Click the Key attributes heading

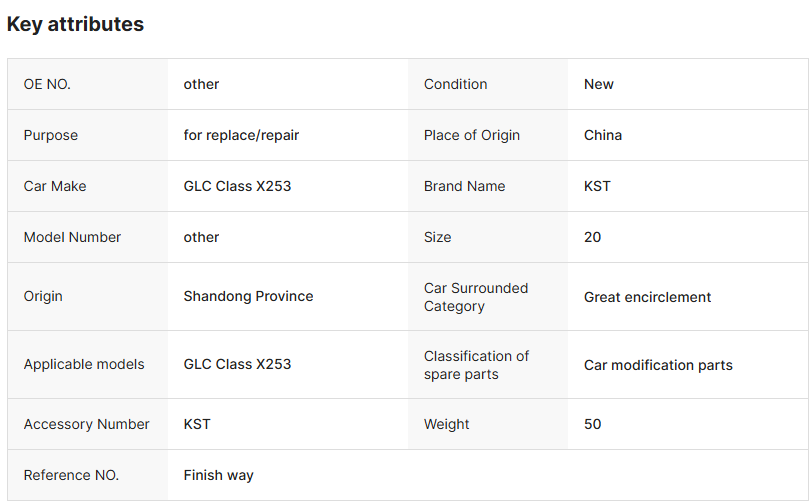(76, 24)
